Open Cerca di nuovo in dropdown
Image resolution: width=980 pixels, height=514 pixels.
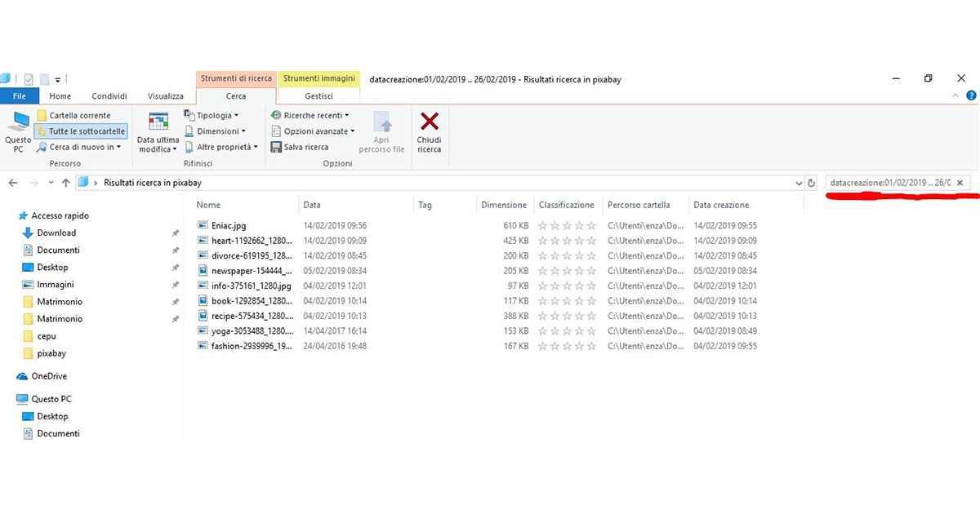pyautogui.click(x=79, y=147)
